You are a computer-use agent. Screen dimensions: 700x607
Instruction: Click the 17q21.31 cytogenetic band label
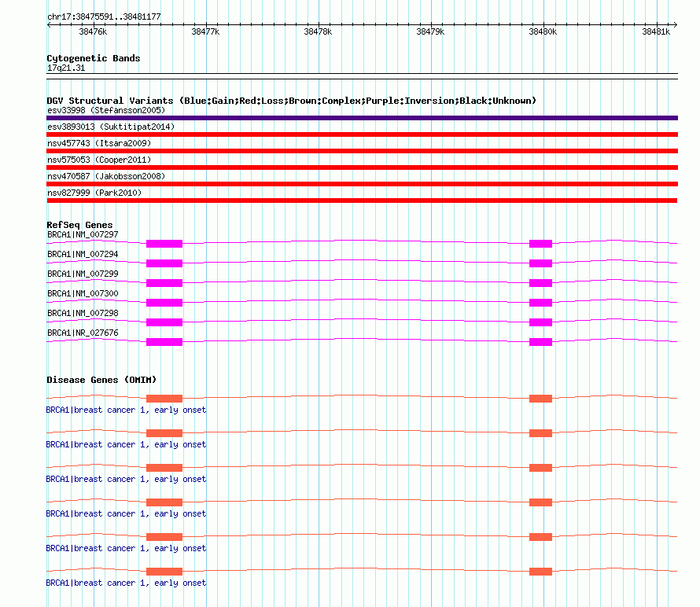[x=66, y=68]
